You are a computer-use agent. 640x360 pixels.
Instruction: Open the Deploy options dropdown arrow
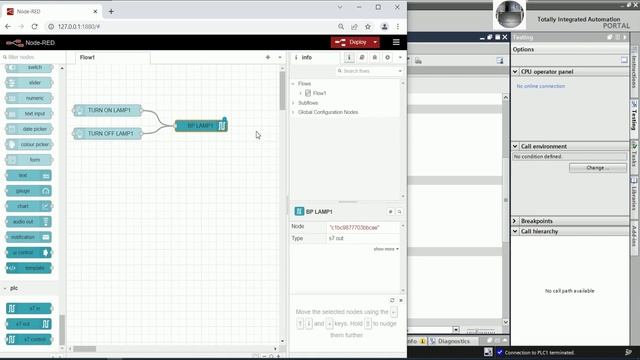[375, 42]
